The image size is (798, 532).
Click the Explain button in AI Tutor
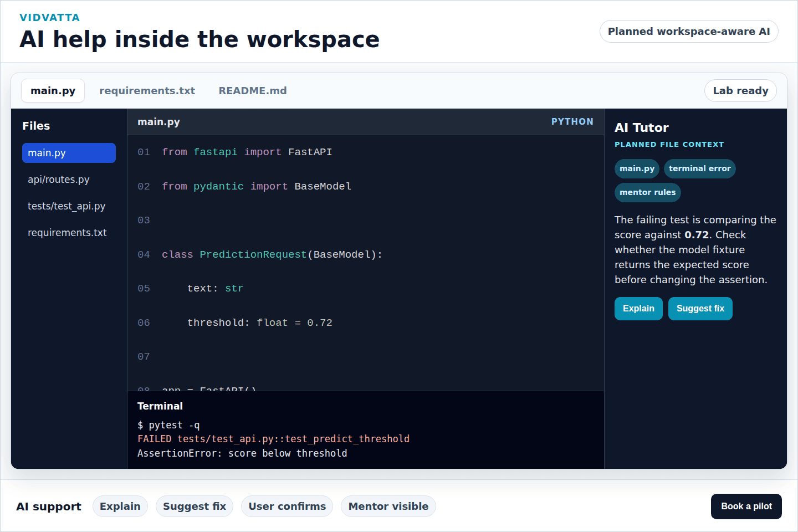[638, 309]
